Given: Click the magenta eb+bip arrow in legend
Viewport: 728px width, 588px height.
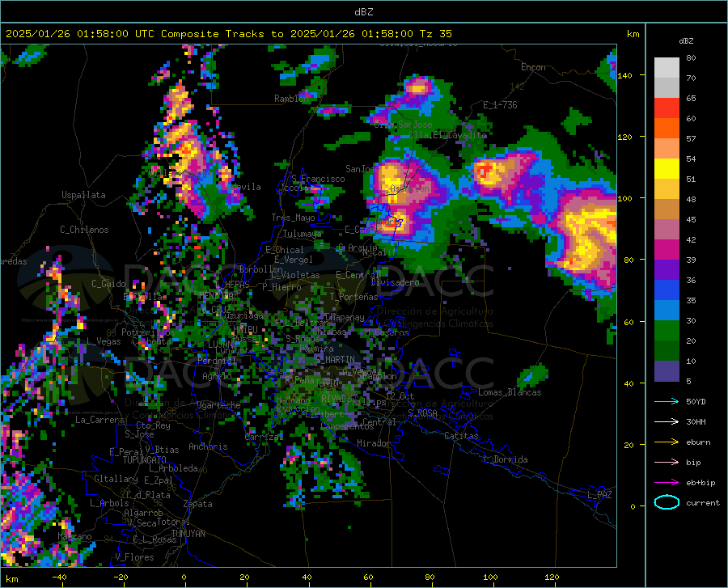Looking at the screenshot, I should pos(667,482).
